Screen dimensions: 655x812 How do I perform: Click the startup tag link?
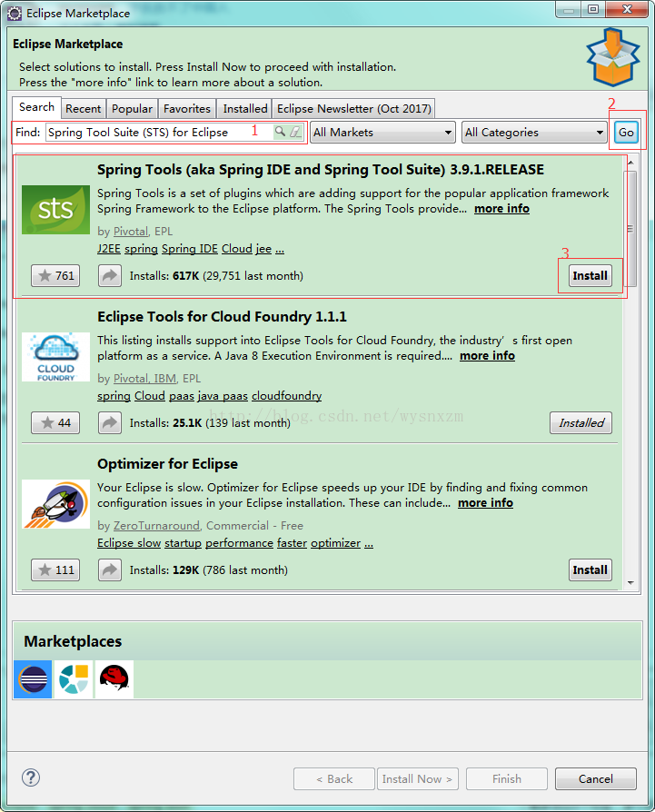(x=183, y=543)
